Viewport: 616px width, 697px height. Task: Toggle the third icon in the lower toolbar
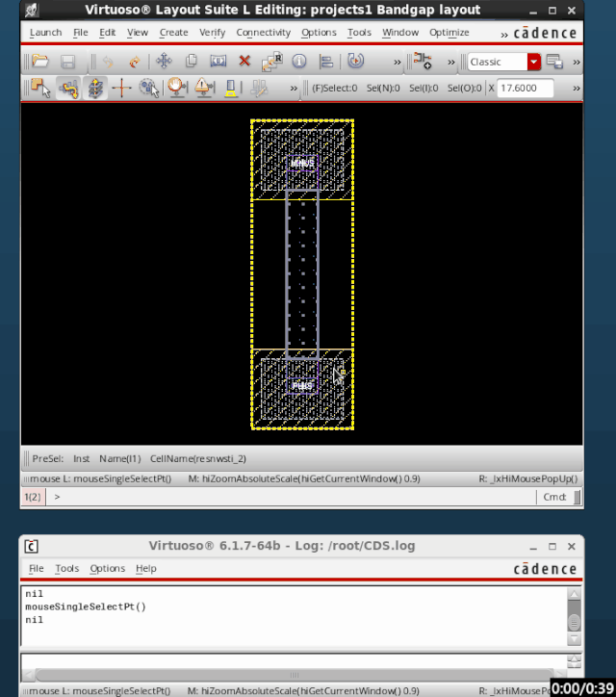pyautogui.click(x=95, y=89)
